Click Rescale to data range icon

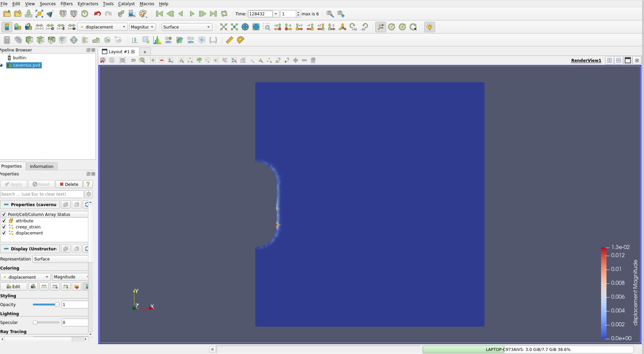pos(39,27)
